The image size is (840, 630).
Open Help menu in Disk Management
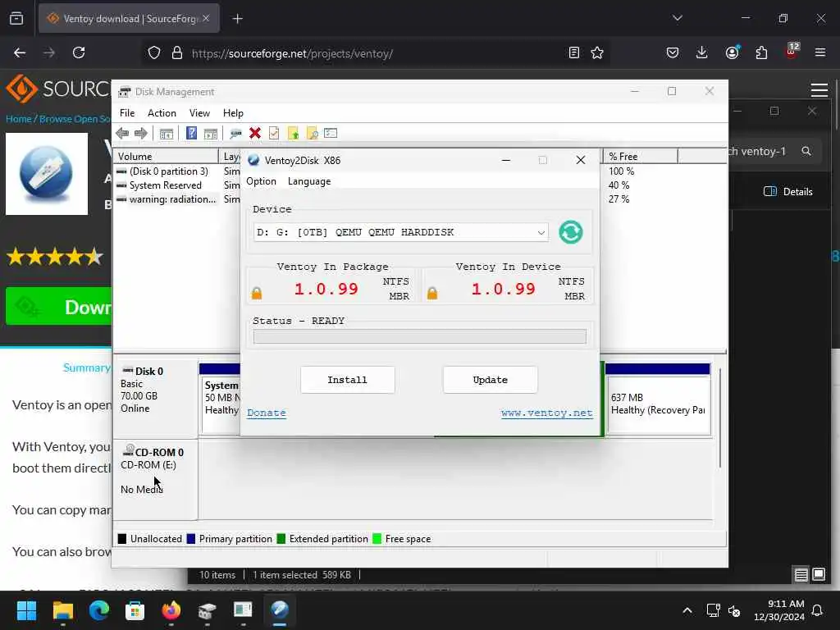tap(233, 113)
